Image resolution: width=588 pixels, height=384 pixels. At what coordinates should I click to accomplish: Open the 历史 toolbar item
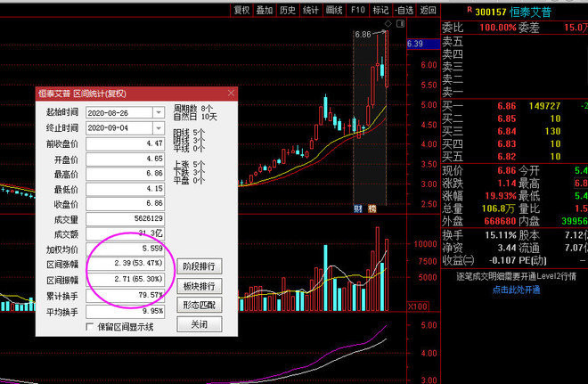click(288, 10)
